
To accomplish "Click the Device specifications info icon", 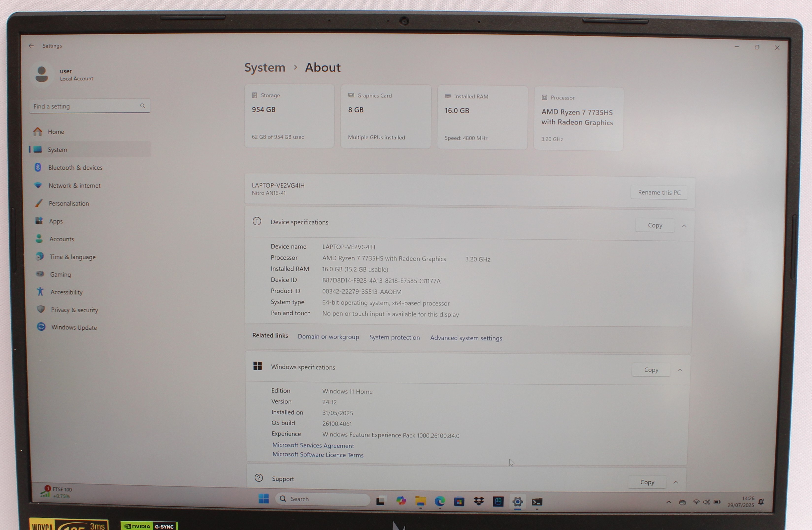I will pyautogui.click(x=257, y=221).
